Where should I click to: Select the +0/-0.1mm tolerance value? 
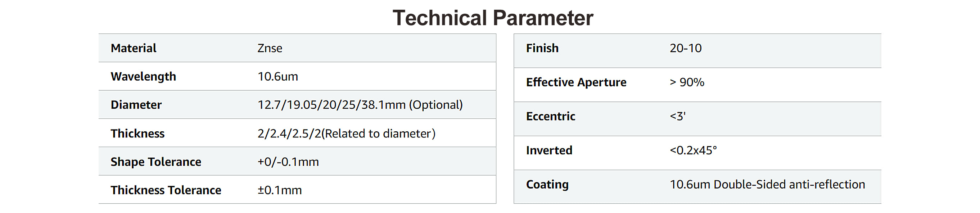[x=288, y=162]
